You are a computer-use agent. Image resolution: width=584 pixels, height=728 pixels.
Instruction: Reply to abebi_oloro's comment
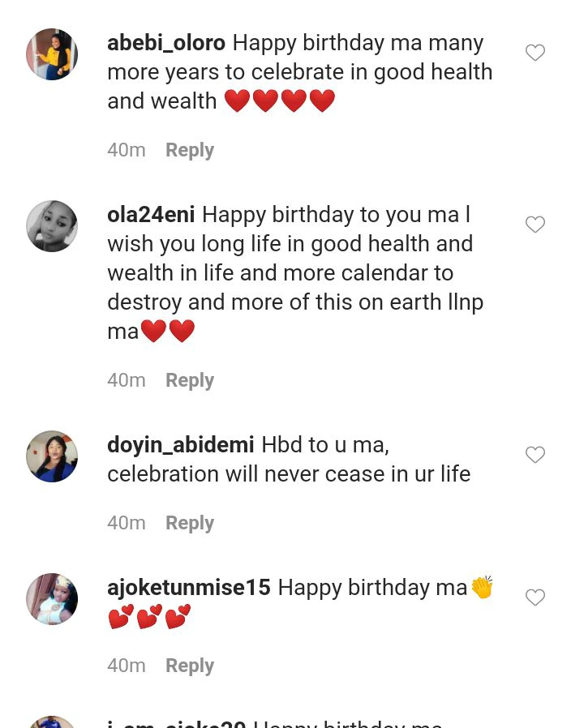190,150
